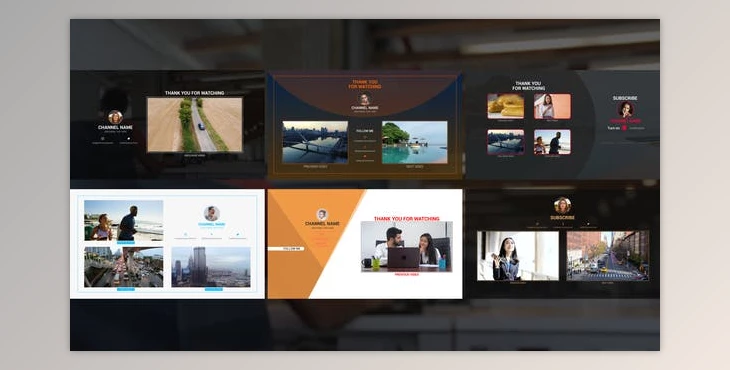Open the traffic highway thumbnail
The height and width of the screenshot is (370, 730).
(124, 267)
